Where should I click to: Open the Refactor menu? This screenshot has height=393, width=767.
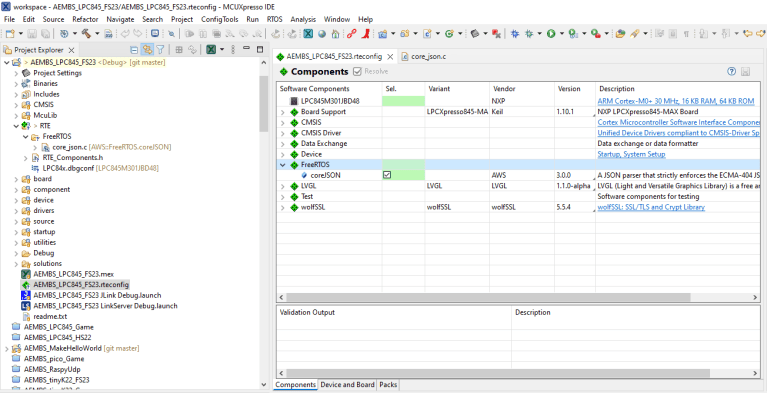click(85, 20)
